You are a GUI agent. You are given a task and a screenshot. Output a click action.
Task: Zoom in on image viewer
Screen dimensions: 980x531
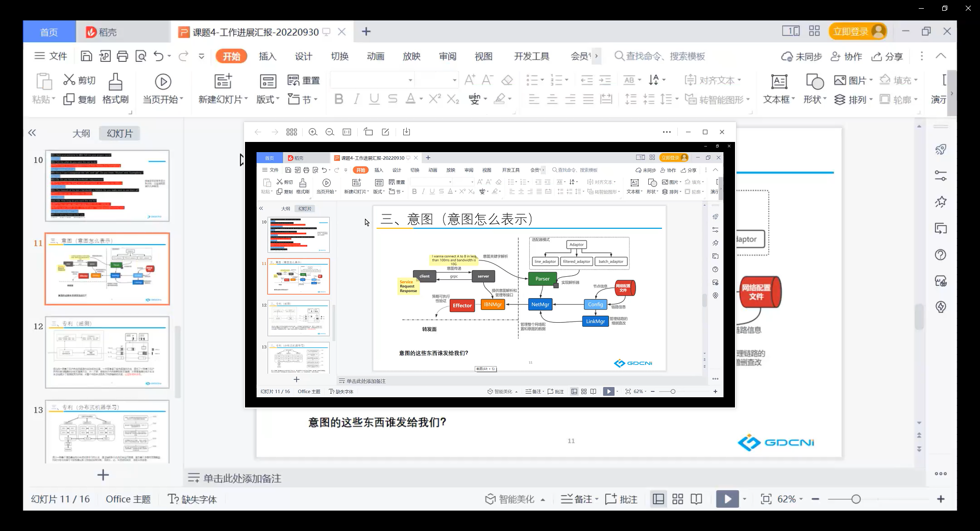coord(313,132)
